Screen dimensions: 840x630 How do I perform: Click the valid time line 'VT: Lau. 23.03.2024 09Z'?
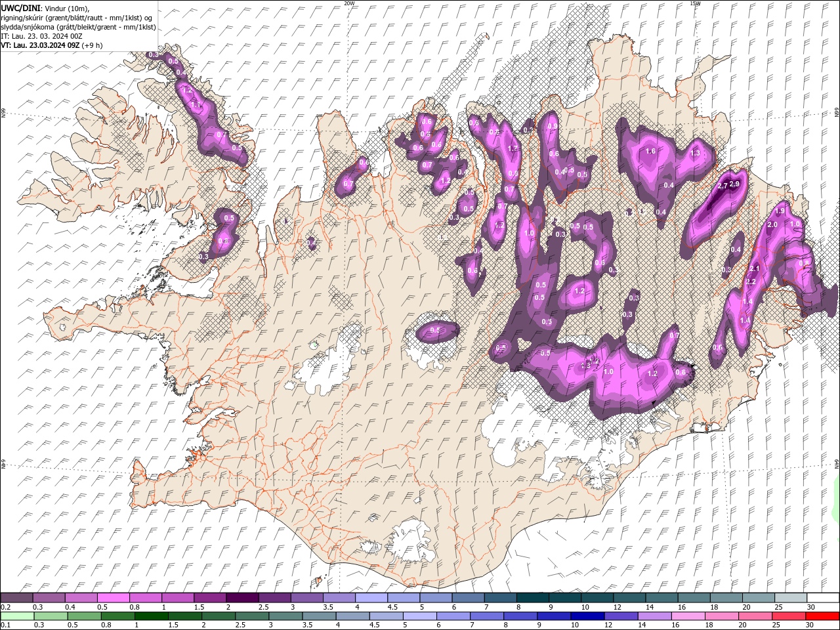tap(41, 45)
